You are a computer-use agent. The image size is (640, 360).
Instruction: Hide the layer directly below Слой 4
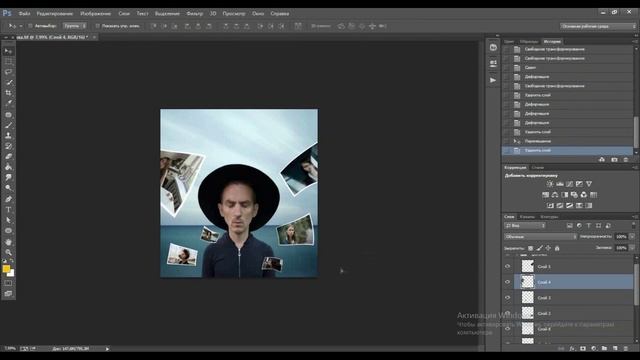pyautogui.click(x=508, y=298)
